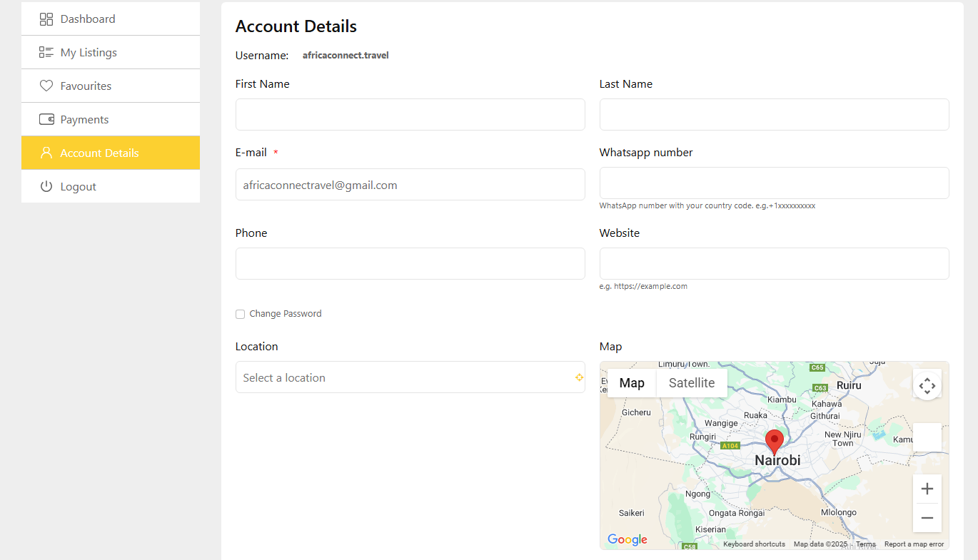Image resolution: width=978 pixels, height=560 pixels.
Task: Click the My Listings list icon
Action: pyautogui.click(x=46, y=53)
